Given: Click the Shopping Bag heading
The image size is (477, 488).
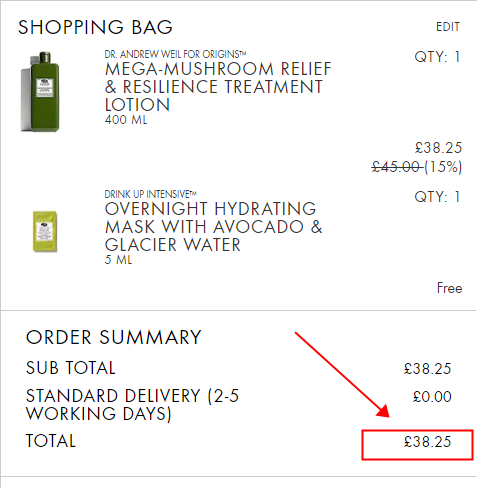Looking at the screenshot, I should tap(95, 27).
